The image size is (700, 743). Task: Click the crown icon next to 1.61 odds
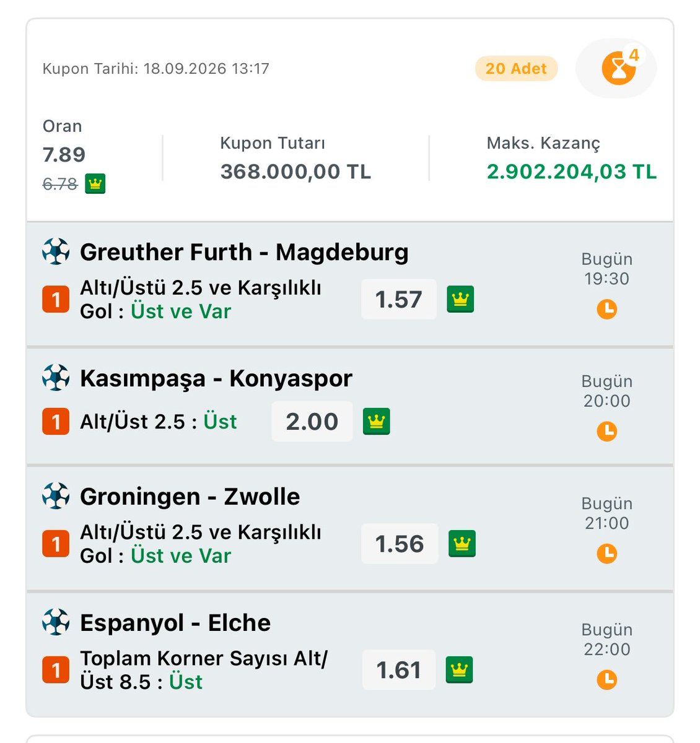coord(459,670)
